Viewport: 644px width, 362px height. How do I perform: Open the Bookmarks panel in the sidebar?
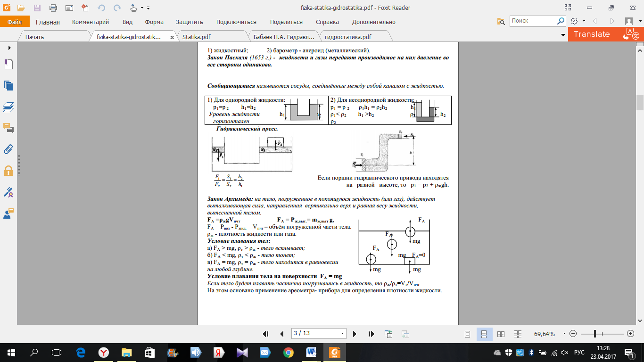8,65
